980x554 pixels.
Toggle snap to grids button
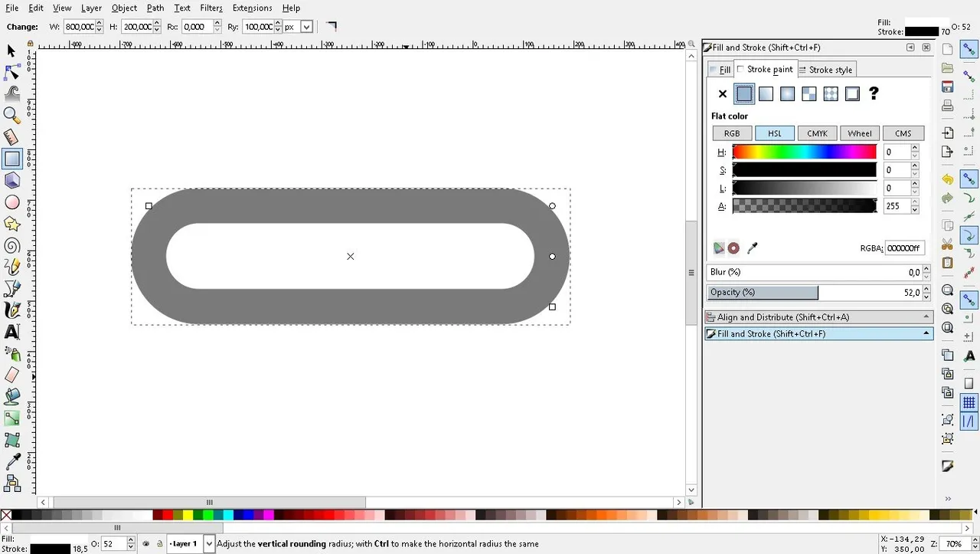click(969, 402)
